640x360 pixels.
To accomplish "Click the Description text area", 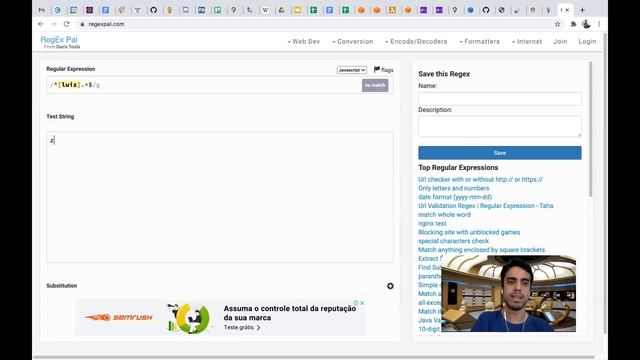I will 500,126.
